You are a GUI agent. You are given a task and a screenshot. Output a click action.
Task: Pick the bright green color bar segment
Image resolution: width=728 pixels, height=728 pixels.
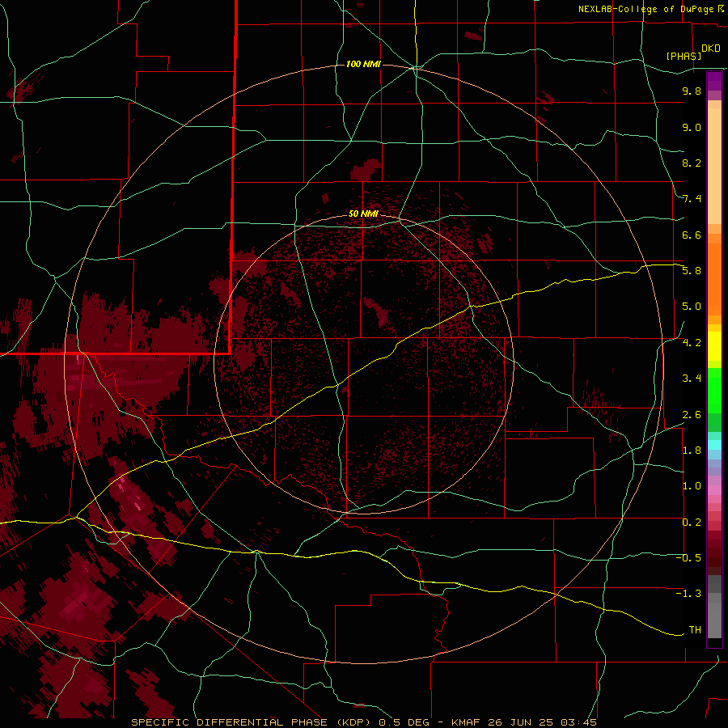click(714, 390)
